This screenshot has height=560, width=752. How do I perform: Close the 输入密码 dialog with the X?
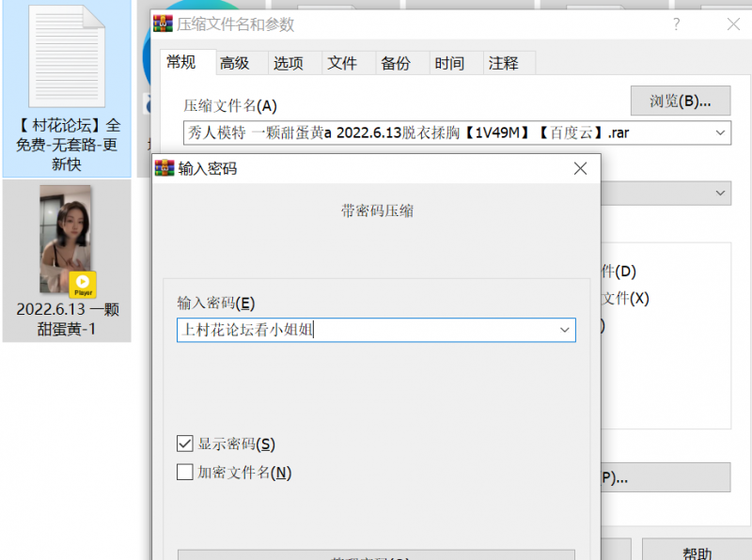[x=580, y=168]
